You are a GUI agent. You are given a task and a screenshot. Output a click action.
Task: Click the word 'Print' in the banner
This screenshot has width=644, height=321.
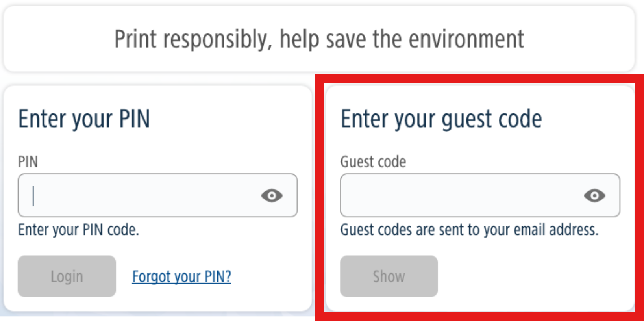coord(135,39)
